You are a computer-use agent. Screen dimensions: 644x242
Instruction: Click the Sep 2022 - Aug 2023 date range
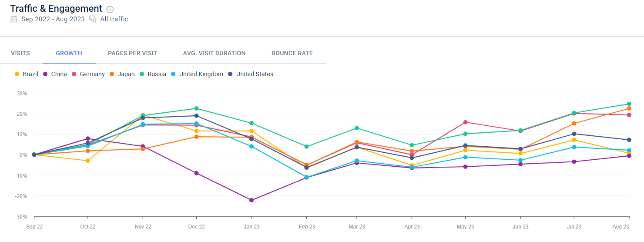[x=53, y=19]
